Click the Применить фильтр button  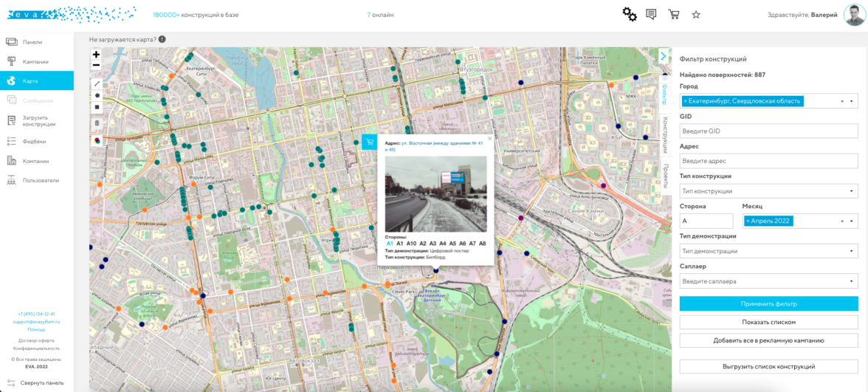pos(768,303)
